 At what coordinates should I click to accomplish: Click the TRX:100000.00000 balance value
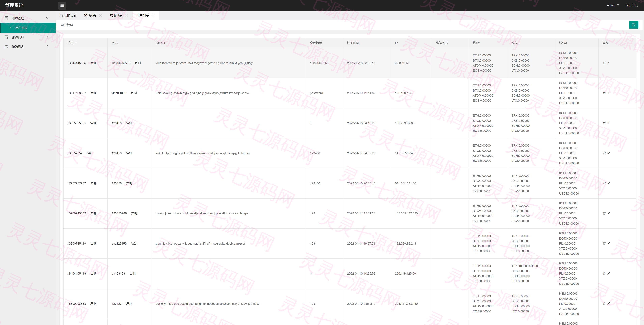pos(524,266)
